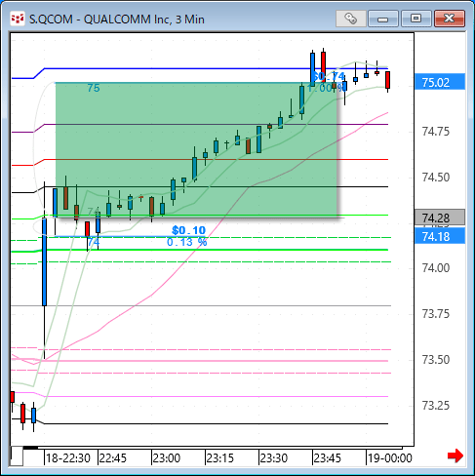Click the 74.28 gray price label
475x476 pixels.
[440, 218]
